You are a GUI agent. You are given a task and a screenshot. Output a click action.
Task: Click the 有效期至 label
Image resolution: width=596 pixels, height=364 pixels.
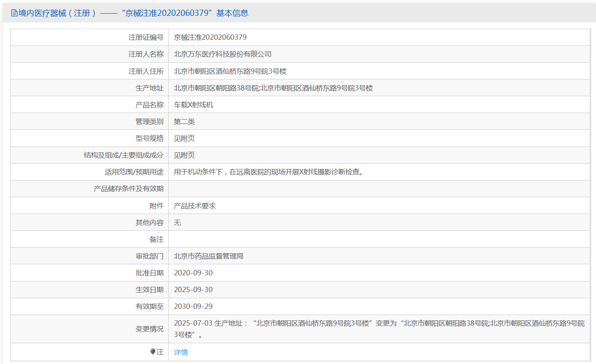point(149,306)
